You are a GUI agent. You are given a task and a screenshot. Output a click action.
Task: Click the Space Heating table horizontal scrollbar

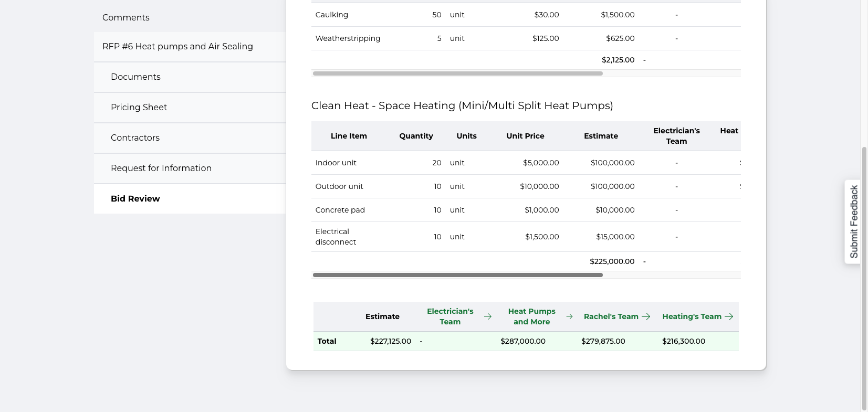457,275
